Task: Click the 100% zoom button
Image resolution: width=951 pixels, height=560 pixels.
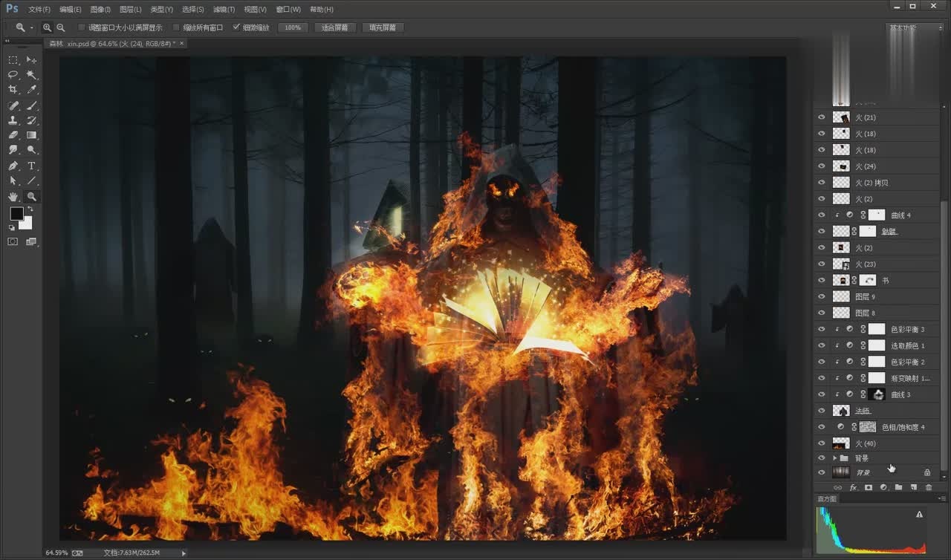Action: point(293,27)
